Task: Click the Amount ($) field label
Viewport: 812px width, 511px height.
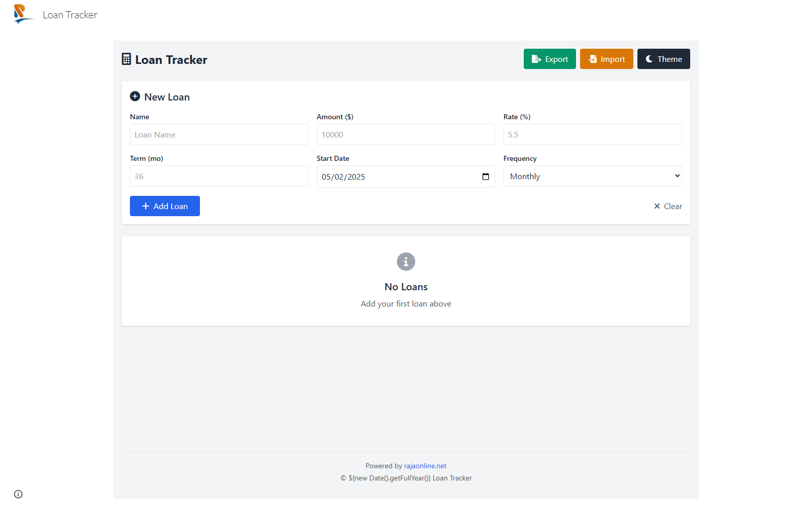Action: (335, 117)
